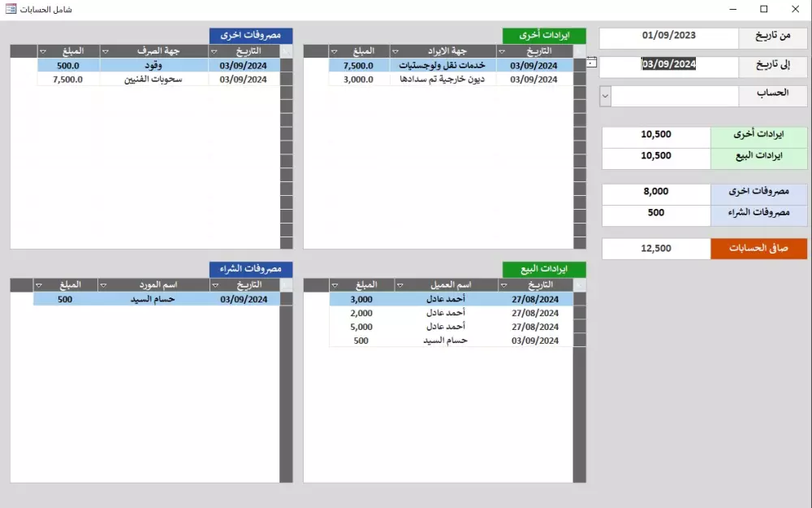This screenshot has width=812, height=508.
Task: Click inside the الحساب combo box text area
Action: tap(674, 97)
